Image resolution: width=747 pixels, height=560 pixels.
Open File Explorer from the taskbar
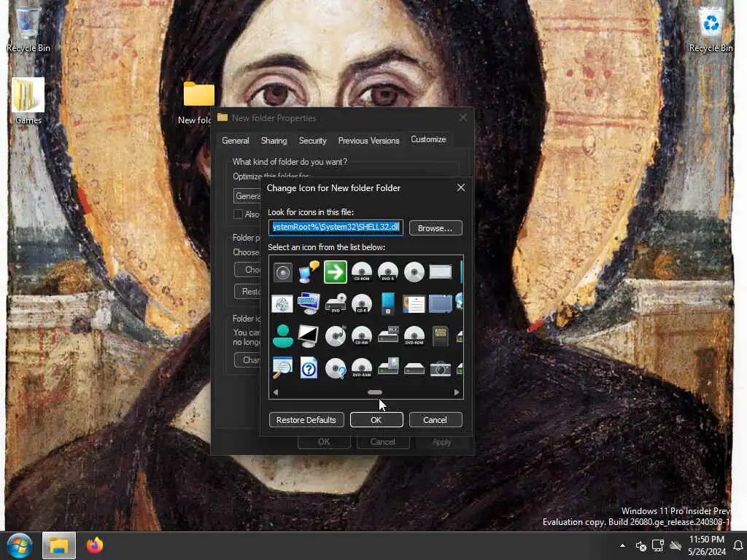(59, 545)
